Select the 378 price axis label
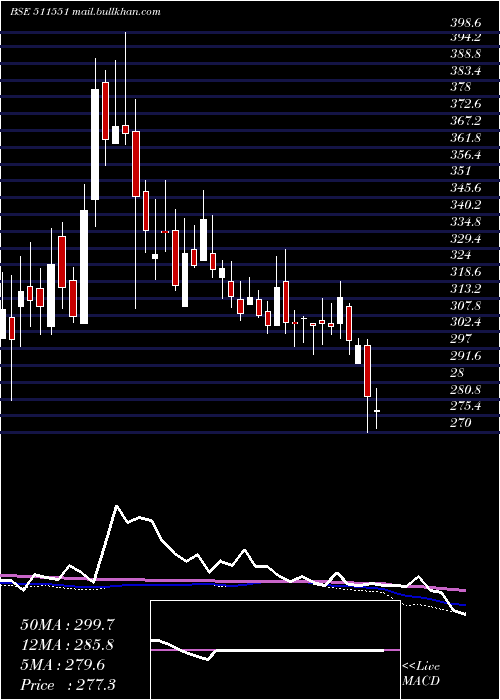The image size is (500, 700). 461,87
